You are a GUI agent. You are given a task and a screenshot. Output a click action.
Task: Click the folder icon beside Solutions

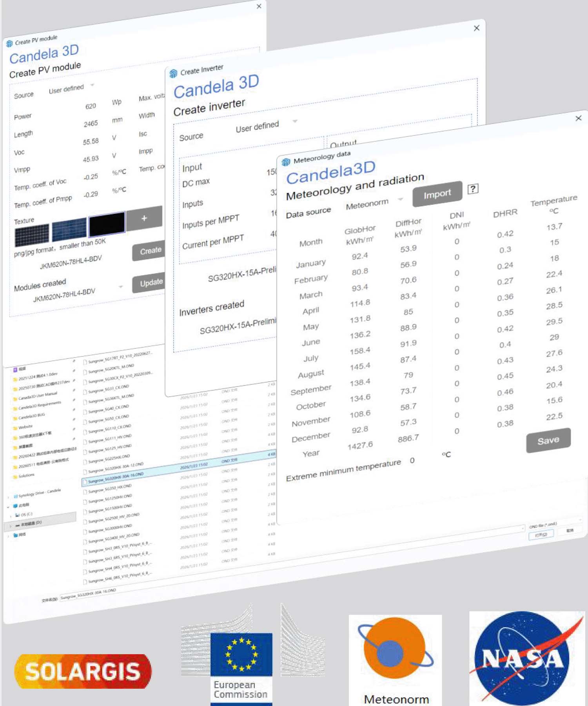tap(15, 477)
